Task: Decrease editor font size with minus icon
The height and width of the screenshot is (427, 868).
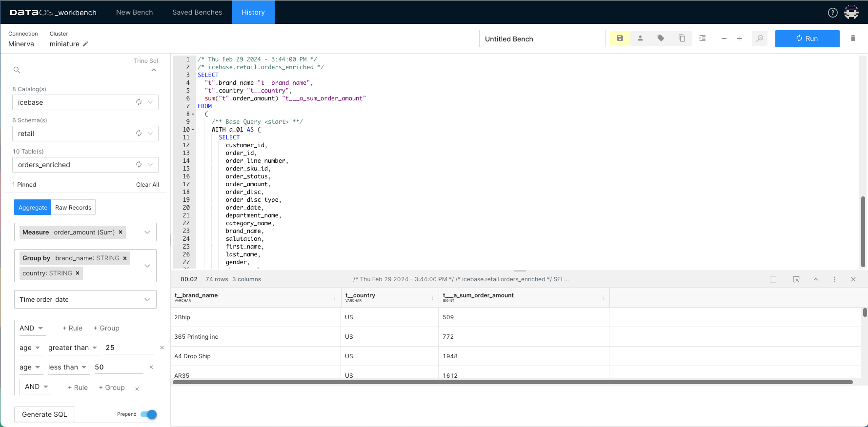Action: 724,39
